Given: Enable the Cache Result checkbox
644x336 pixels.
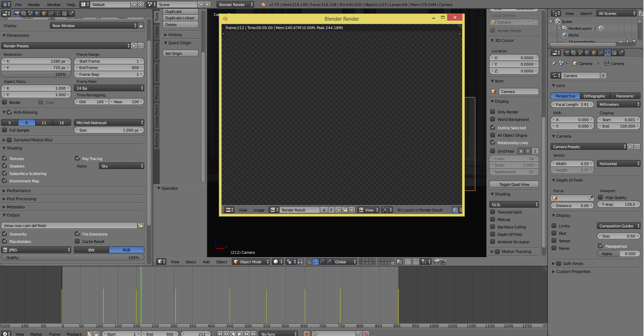Looking at the screenshot, I should [77, 241].
